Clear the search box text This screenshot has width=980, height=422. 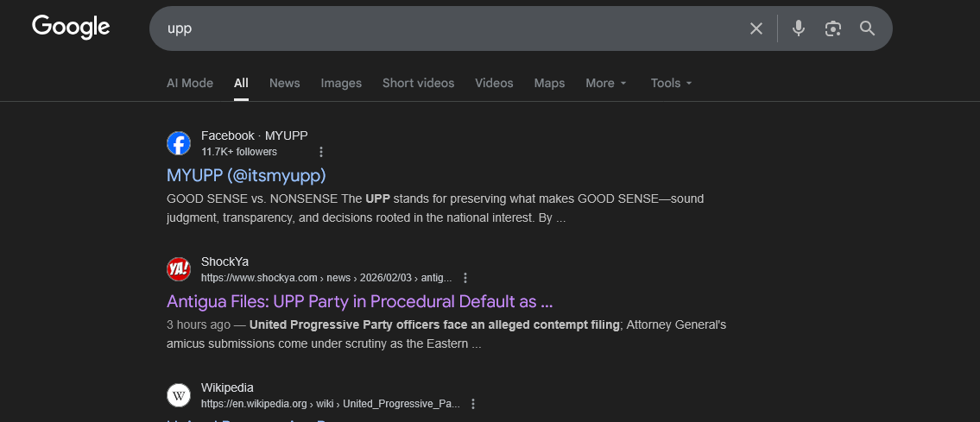pos(756,28)
